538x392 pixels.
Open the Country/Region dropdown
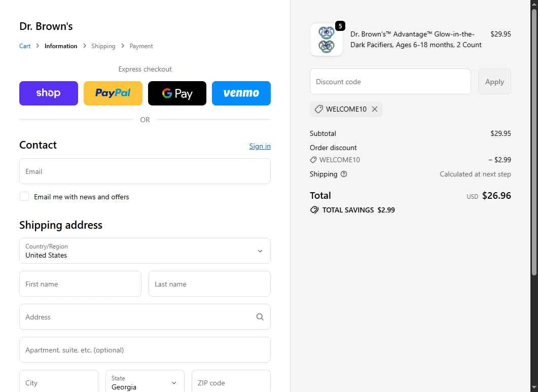point(145,251)
